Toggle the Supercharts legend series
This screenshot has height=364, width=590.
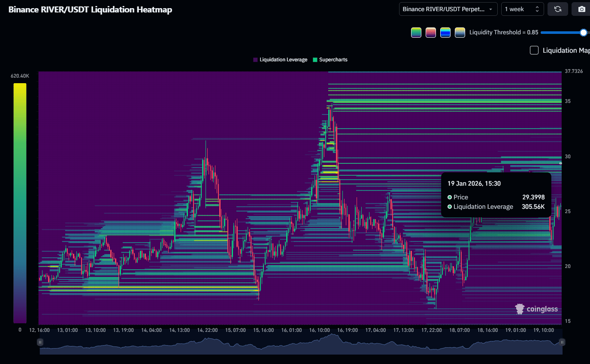[x=330, y=60]
